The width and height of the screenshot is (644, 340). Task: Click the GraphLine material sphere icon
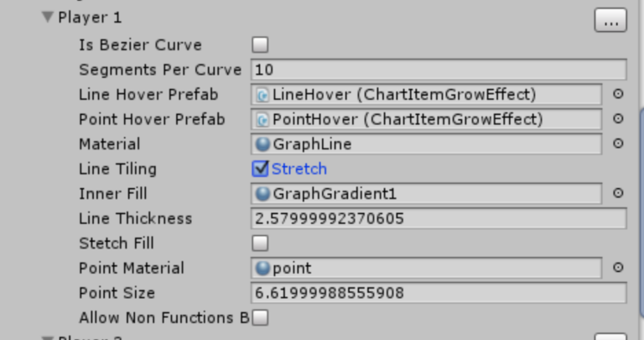[262, 144]
